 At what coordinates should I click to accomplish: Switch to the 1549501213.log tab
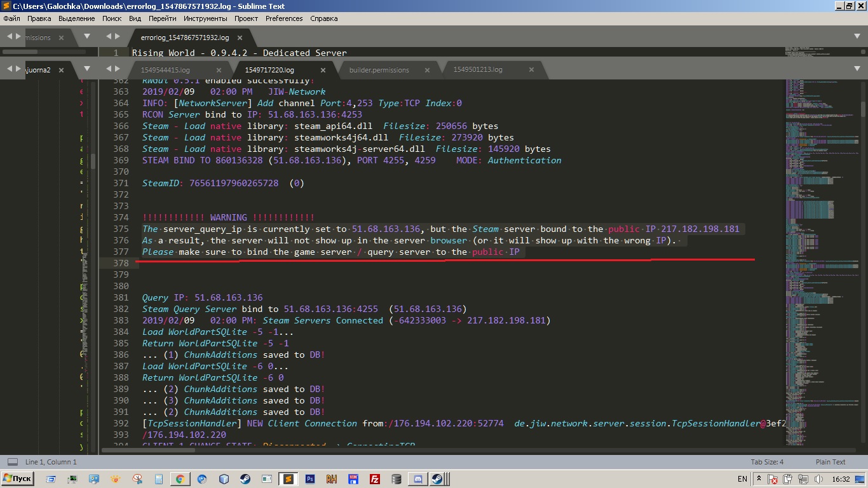pyautogui.click(x=478, y=70)
